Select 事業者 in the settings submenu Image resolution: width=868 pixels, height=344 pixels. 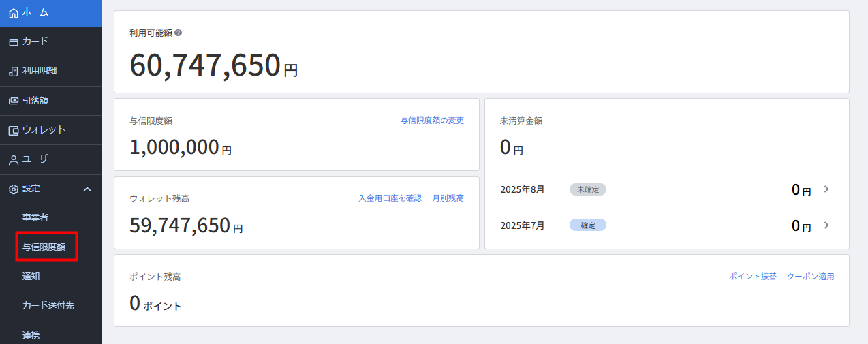coord(35,217)
